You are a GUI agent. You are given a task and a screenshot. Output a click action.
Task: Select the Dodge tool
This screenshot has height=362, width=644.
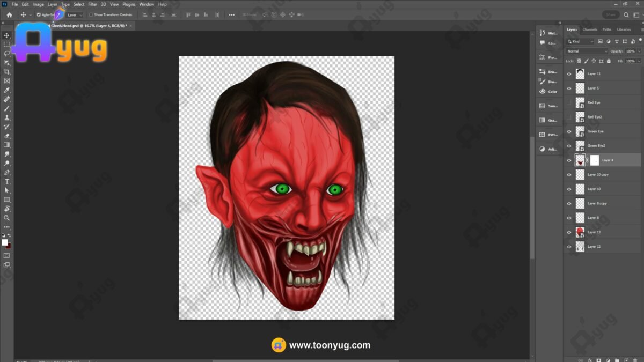(x=7, y=163)
